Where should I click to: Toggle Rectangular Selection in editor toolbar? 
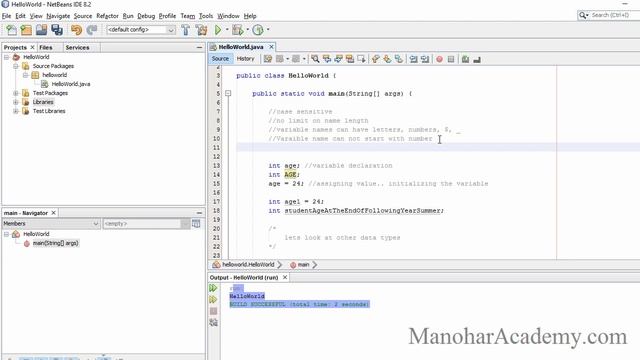pyautogui.click(x=361, y=59)
